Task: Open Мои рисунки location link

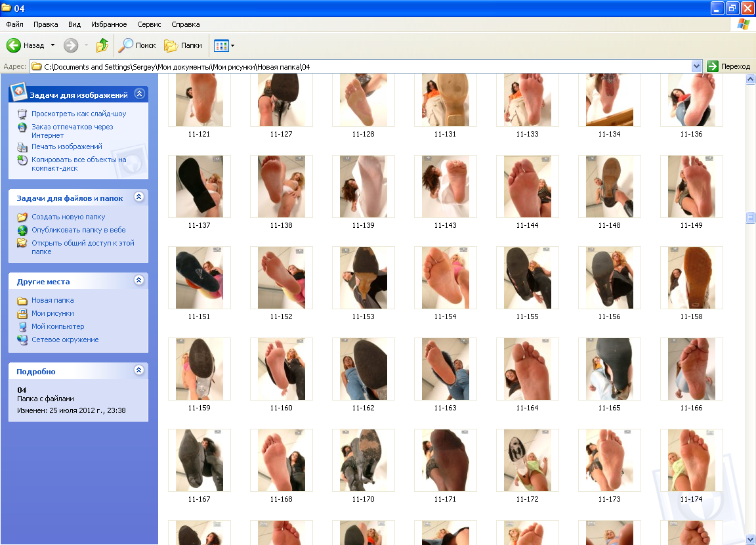Action: point(52,313)
